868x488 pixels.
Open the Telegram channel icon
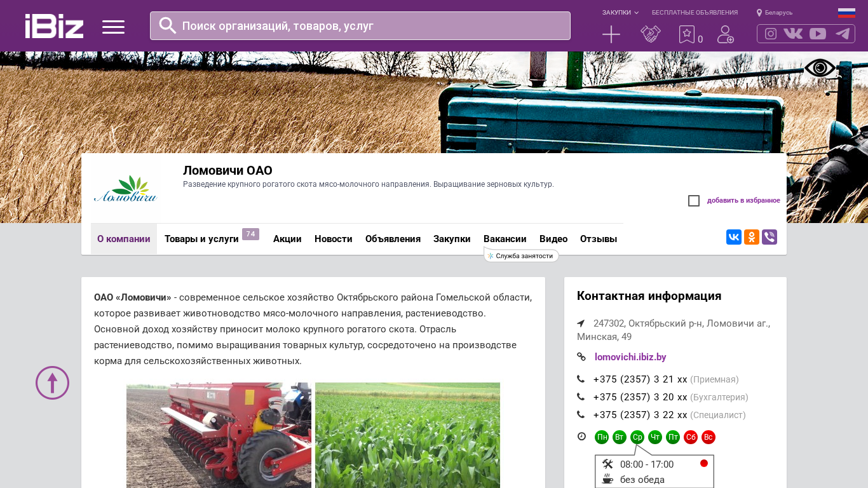[x=843, y=34]
